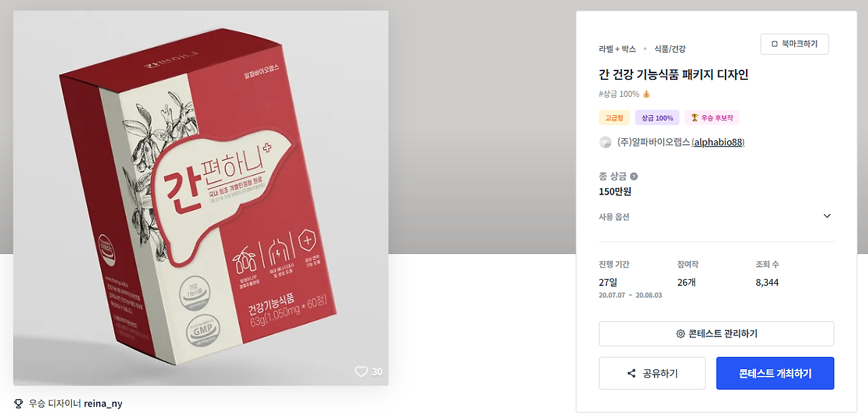Select the 라벨 + 박스 category breadcrumb
Image resolution: width=868 pixels, height=420 pixels.
pos(617,49)
